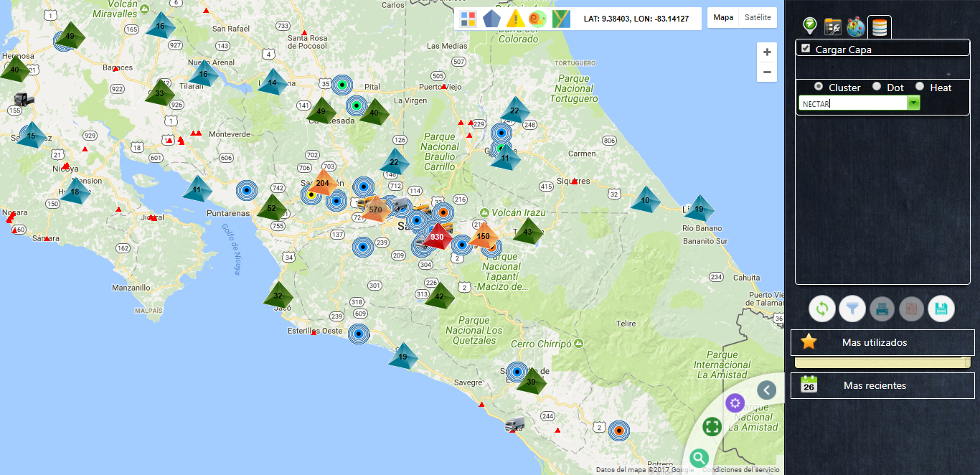This screenshot has height=475, width=980.
Task: Switch map to Satélite view
Action: [x=758, y=17]
